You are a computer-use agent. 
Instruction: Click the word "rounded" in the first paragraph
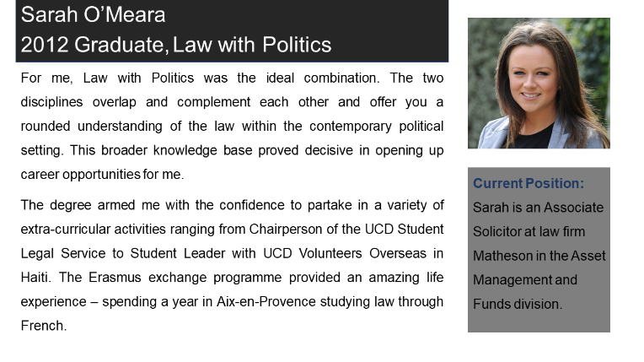[x=46, y=126]
